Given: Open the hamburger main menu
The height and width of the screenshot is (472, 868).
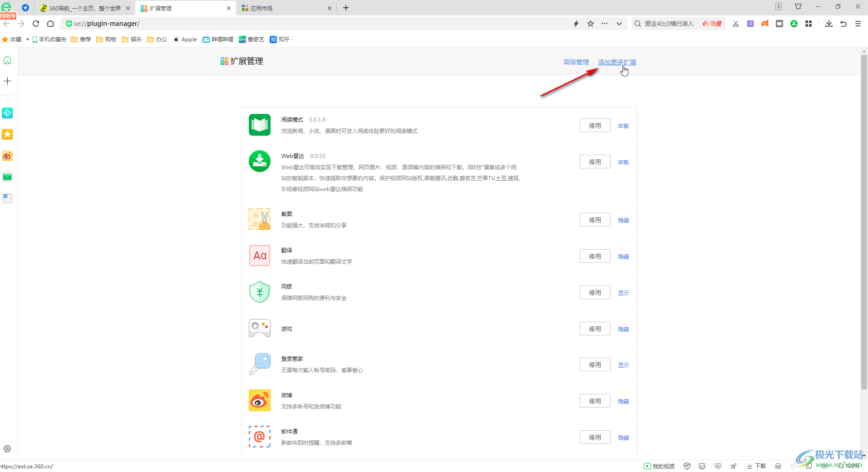Looking at the screenshot, I should point(858,24).
